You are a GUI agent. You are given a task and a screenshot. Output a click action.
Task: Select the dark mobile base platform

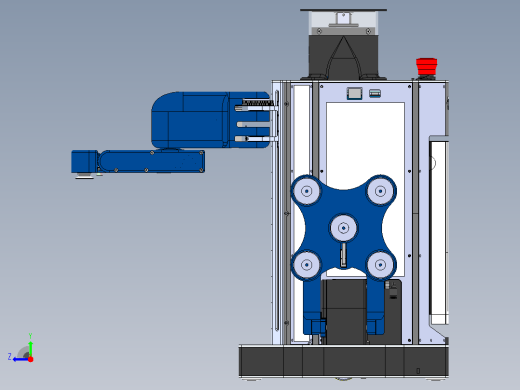[x=344, y=362]
